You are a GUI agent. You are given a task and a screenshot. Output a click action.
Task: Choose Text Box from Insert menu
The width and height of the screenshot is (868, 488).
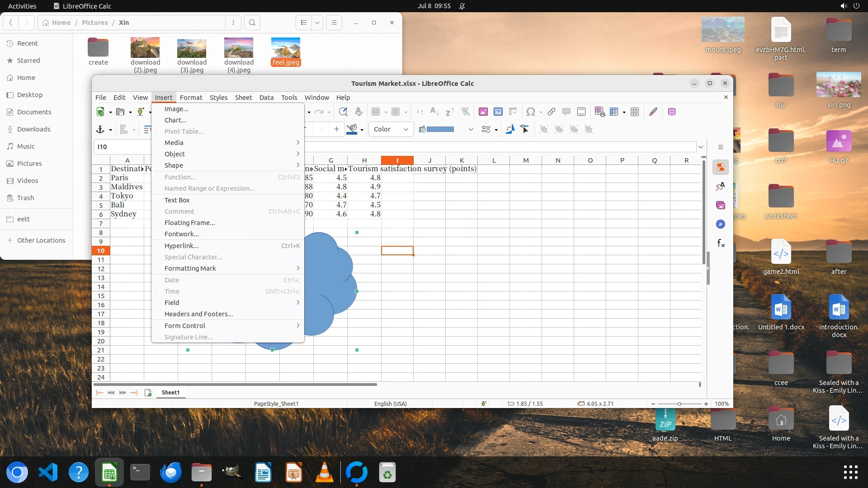tap(177, 200)
